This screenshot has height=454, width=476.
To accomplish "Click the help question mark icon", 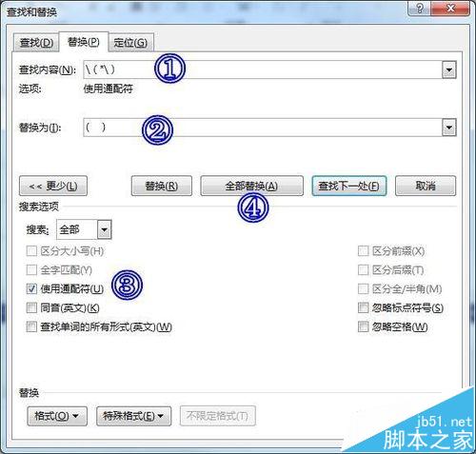I will 419,9.
